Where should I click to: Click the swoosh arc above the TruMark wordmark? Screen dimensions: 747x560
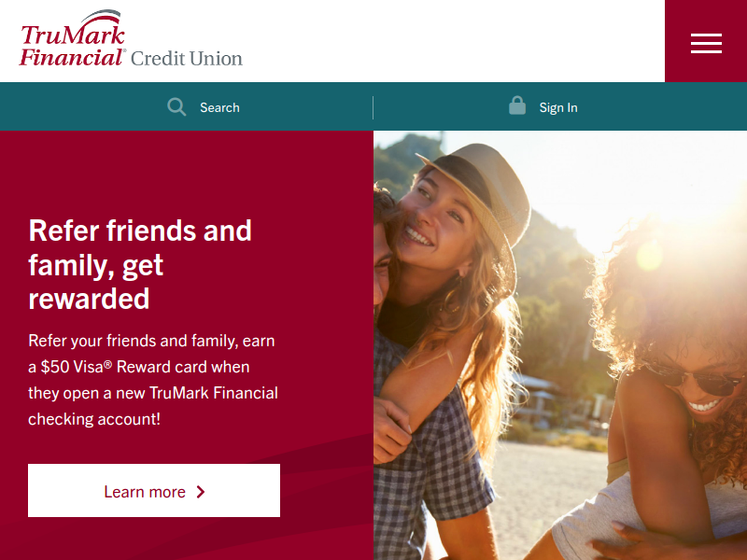[102, 17]
